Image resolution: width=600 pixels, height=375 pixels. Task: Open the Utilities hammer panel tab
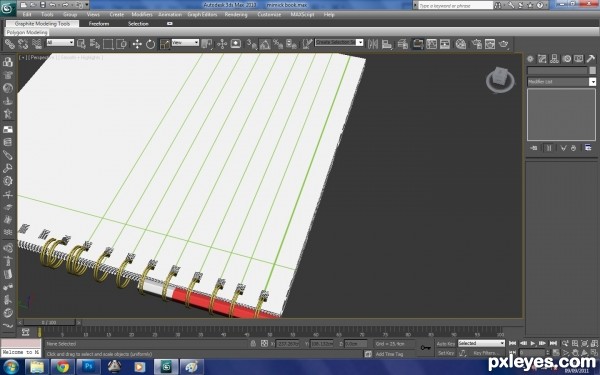(x=591, y=59)
